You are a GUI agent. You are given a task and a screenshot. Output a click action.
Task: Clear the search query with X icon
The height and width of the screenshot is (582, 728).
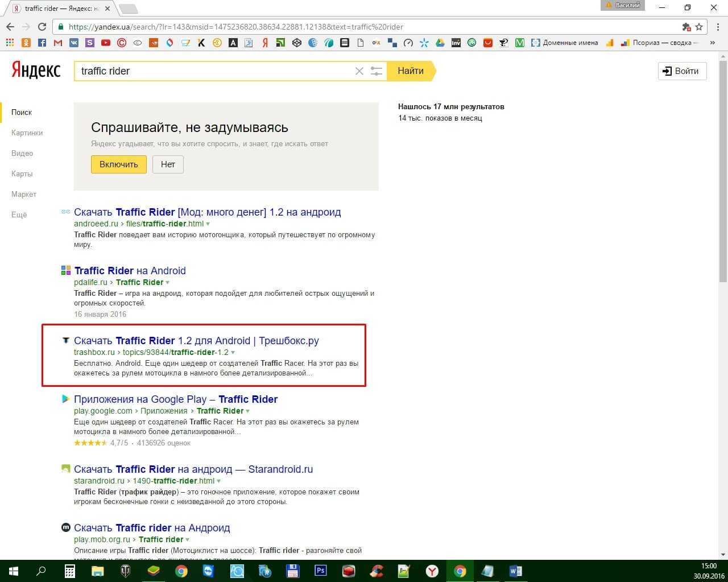[359, 71]
